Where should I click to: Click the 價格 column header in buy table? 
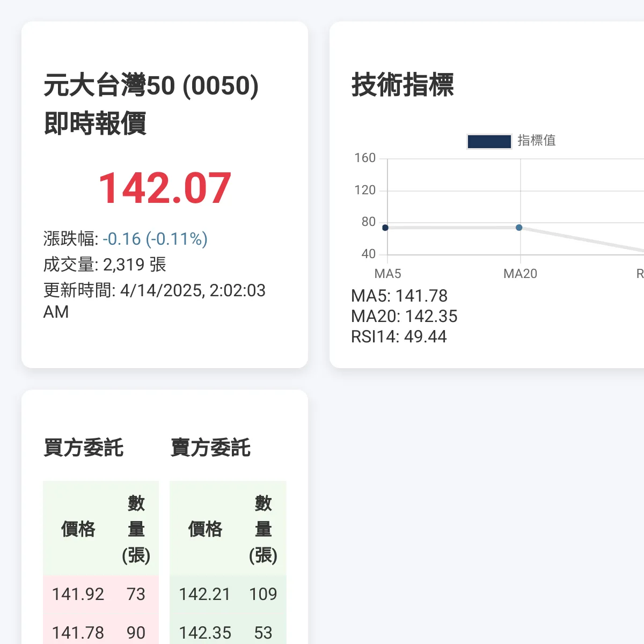(78, 529)
